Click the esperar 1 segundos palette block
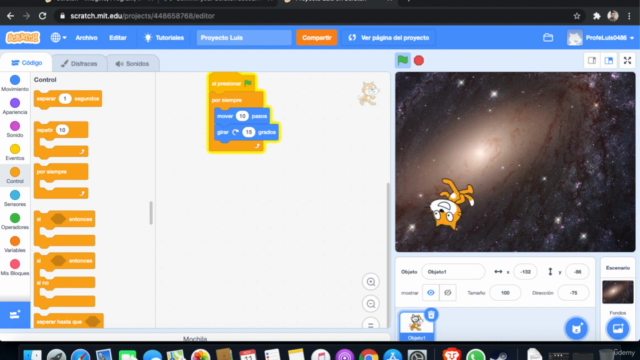This screenshot has width=640, height=360. click(68, 99)
